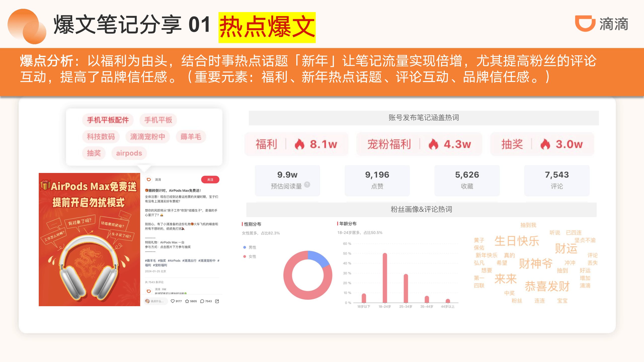Click the 25-34岁 bar in the age chart

click(x=406, y=288)
